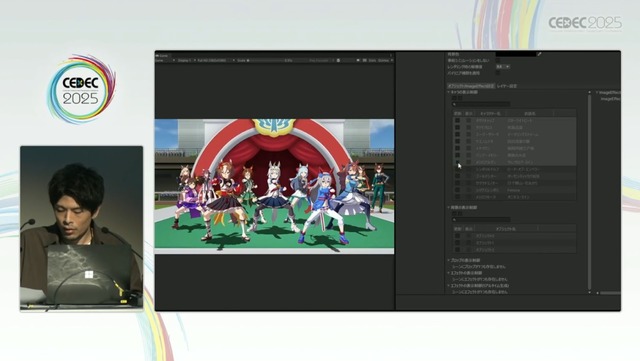Collapse the ImageEffect tree item
This screenshot has width=640, height=361.
pyautogui.click(x=597, y=93)
